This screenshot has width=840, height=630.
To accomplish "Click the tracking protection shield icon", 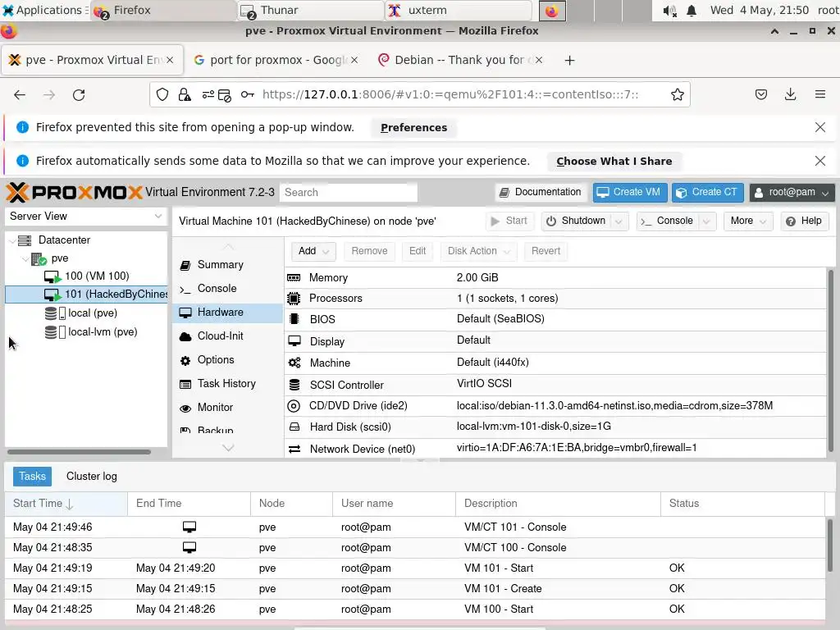I will pos(162,95).
